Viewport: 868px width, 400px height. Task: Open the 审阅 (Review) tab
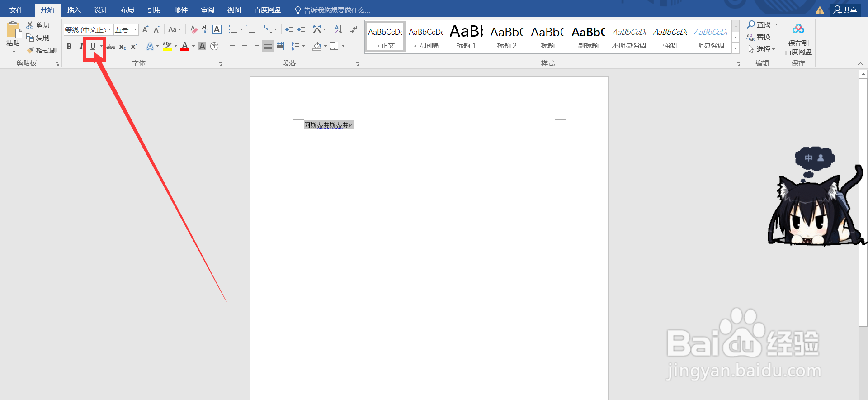[208, 10]
